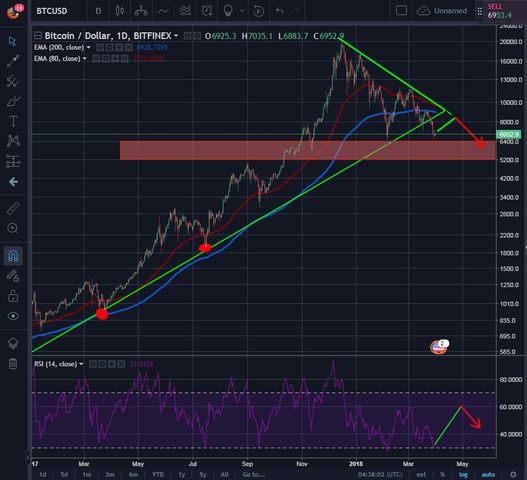Open the indicators wave icon
This screenshot has height=480, width=527.
[163, 11]
